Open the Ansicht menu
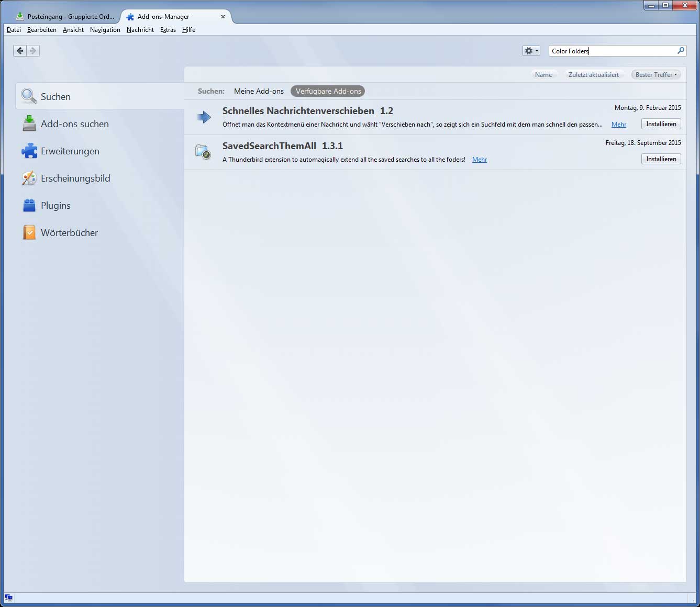 tap(73, 30)
